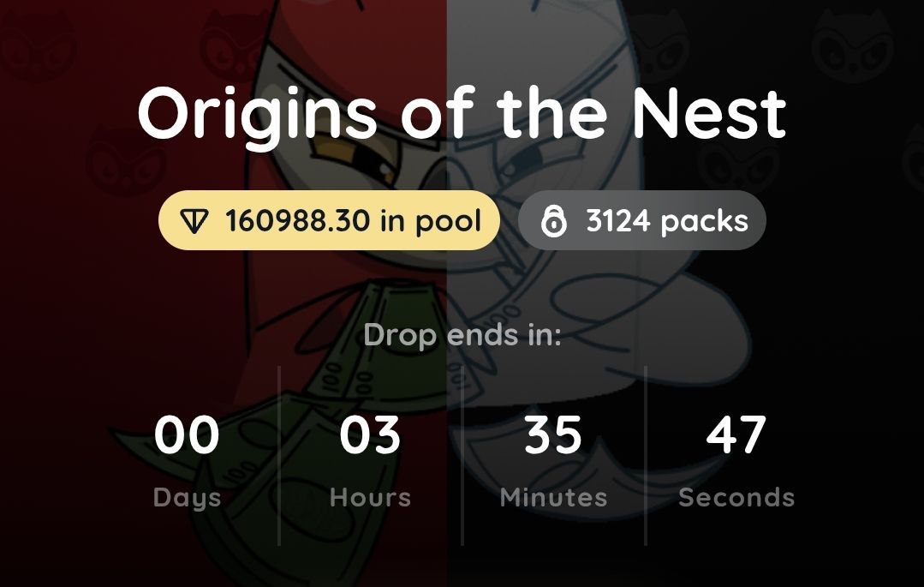924x587 pixels.
Task: Click the TON diamond icon in pool badge
Action: tap(195, 221)
